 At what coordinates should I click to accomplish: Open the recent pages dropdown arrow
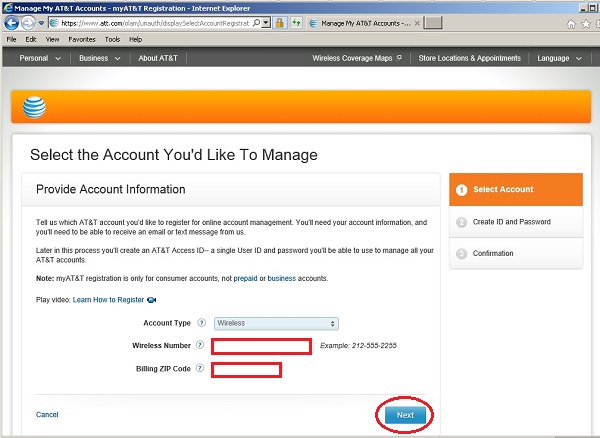point(41,24)
